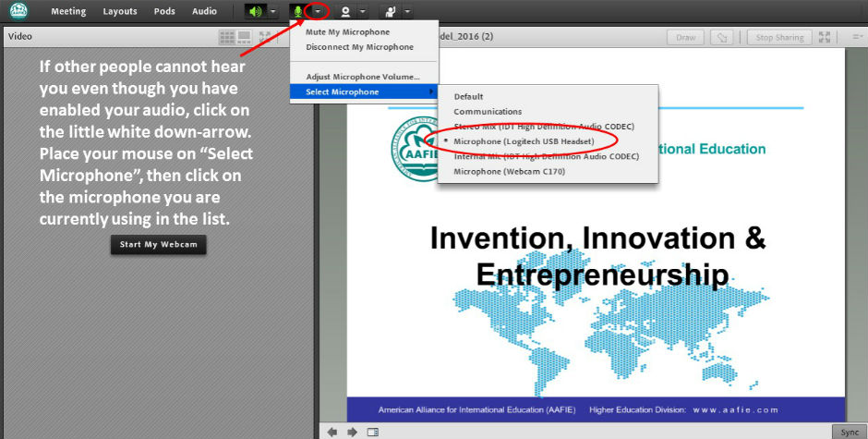
Task: Toggle the slide sidebar icon near the arrows
Action: pyautogui.click(x=372, y=432)
